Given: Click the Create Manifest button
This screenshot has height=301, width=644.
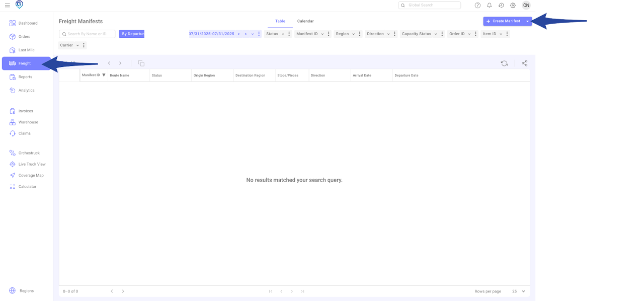Looking at the screenshot, I should point(503,21).
